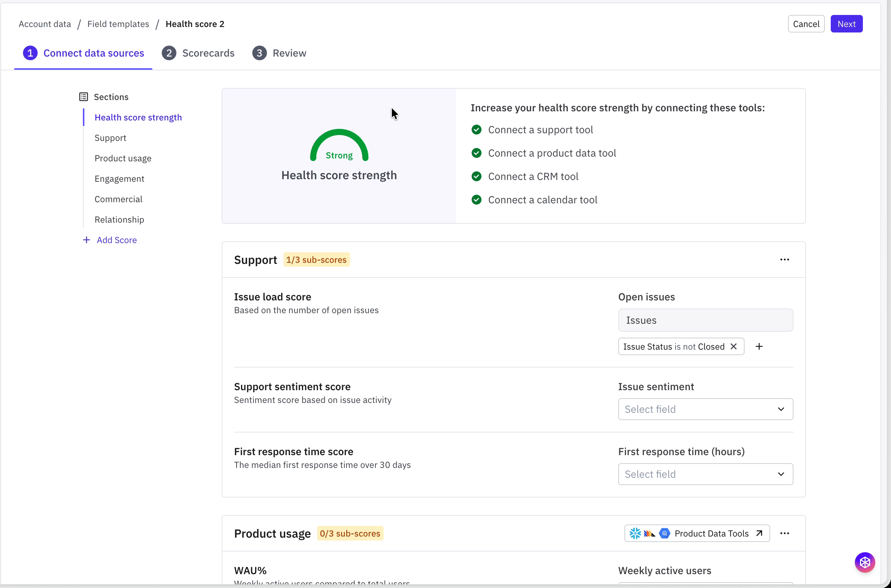Click the support tool green checkmark
Screen dimensions: 891x588
(477, 130)
